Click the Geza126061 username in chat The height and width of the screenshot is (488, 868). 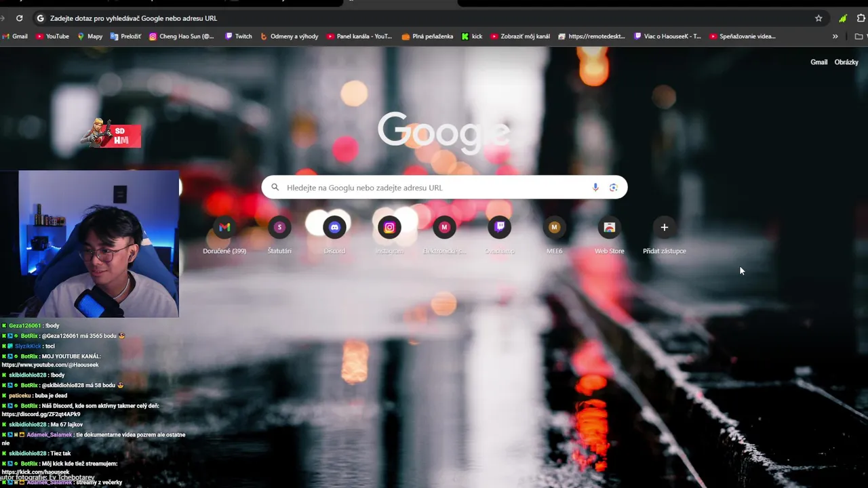click(x=24, y=325)
